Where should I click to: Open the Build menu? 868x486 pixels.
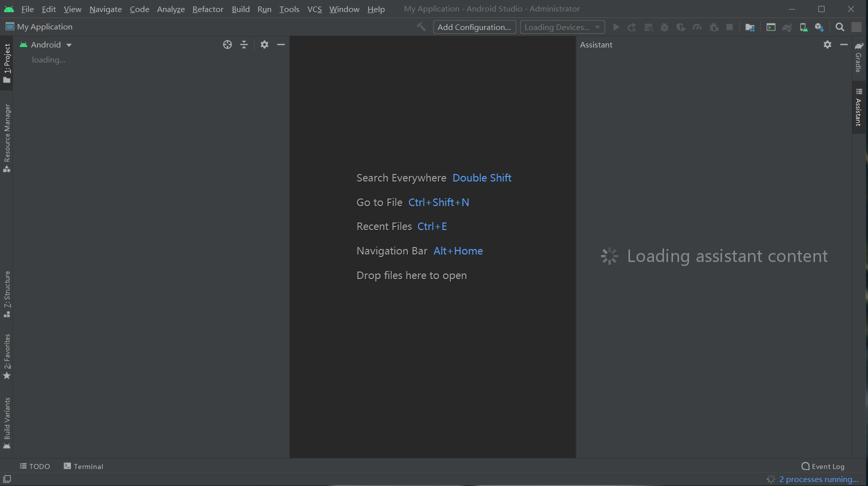(x=240, y=9)
